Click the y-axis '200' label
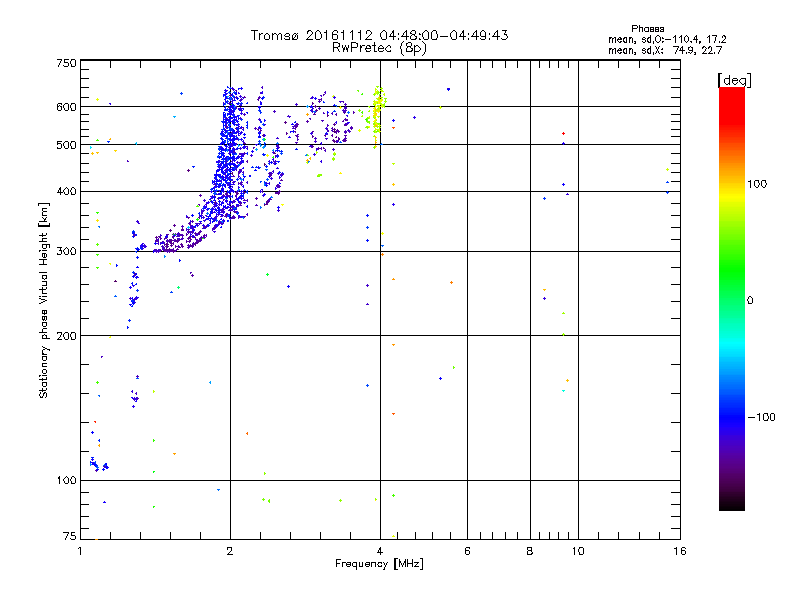Image resolution: width=800 pixels, height=600 pixels. point(66,336)
